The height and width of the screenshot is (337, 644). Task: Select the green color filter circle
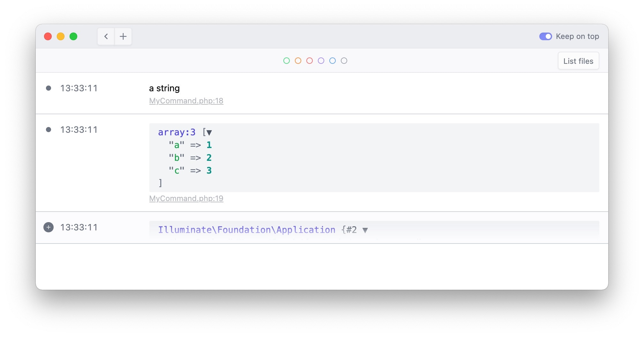coord(287,61)
